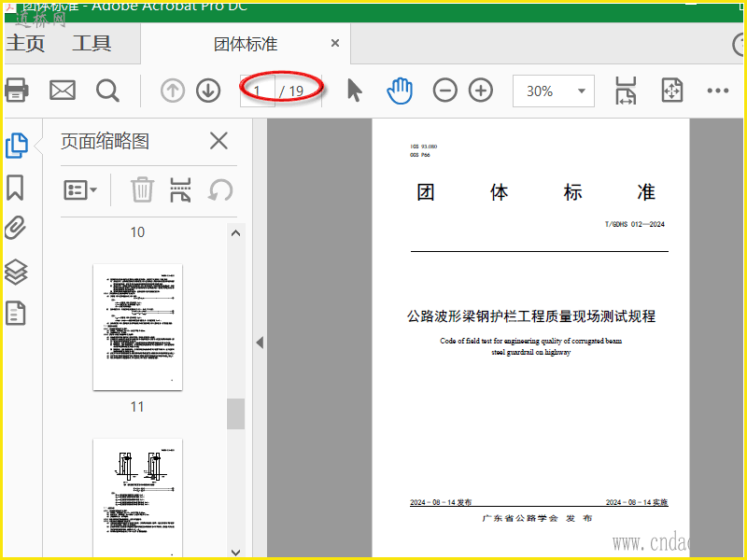Click the standard number T/GDHS 012—2024

coord(635,224)
